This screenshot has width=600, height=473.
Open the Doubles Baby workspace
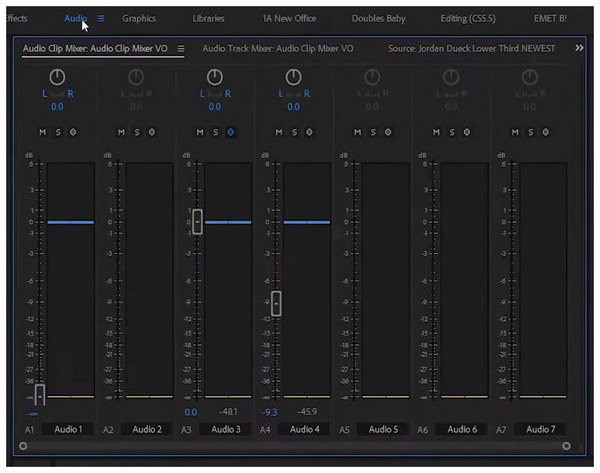click(x=378, y=18)
